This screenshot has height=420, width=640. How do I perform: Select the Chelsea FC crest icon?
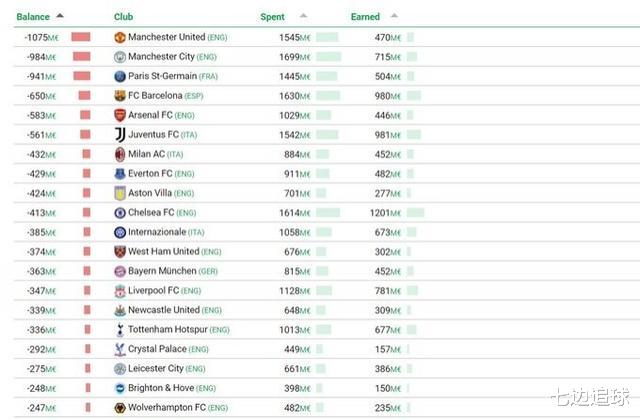point(120,213)
